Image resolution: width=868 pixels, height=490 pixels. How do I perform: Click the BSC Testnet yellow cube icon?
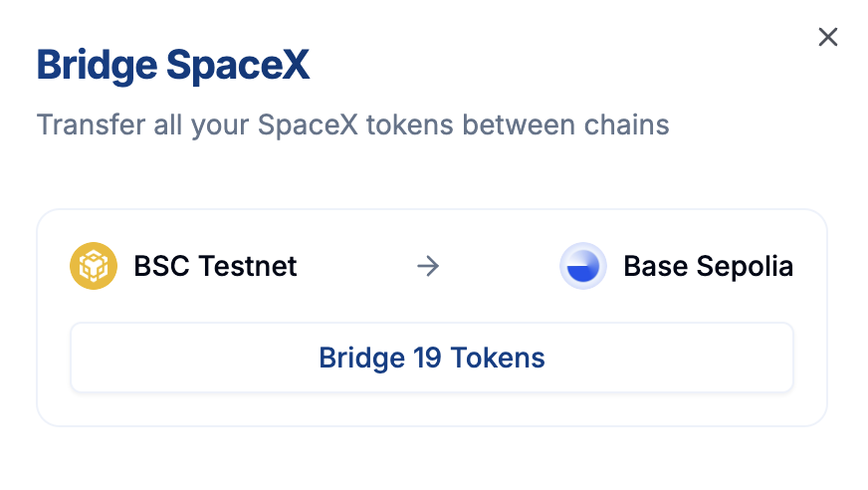tap(94, 266)
